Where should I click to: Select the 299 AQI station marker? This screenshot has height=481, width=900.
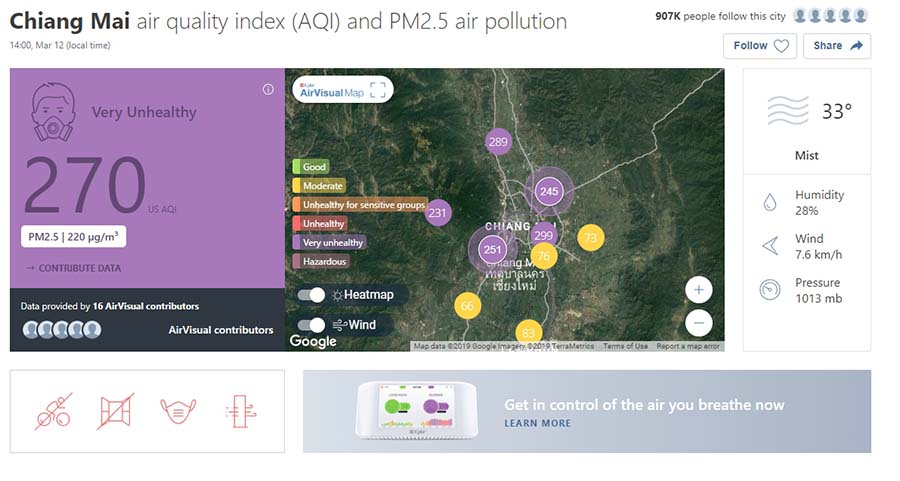543,235
